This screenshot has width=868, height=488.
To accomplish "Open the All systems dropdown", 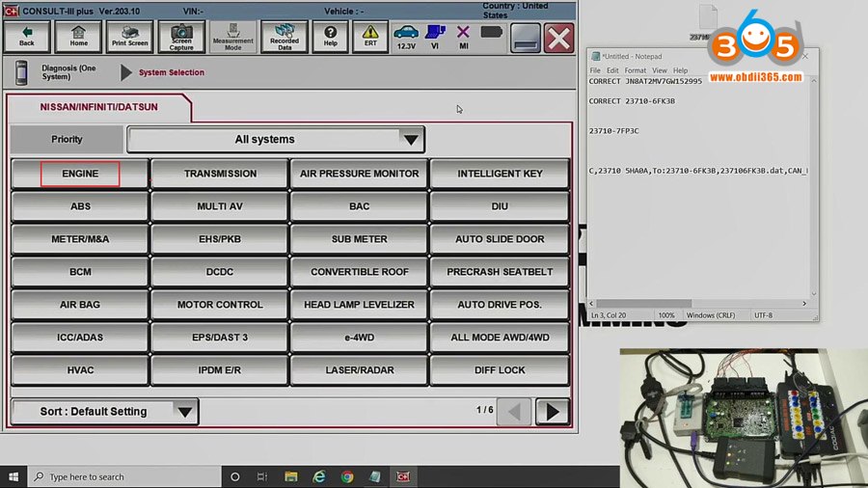I will 276,140.
